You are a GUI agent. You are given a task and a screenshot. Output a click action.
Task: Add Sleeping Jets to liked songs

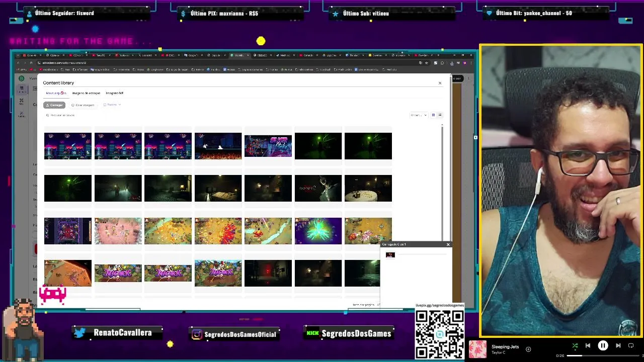click(528, 349)
